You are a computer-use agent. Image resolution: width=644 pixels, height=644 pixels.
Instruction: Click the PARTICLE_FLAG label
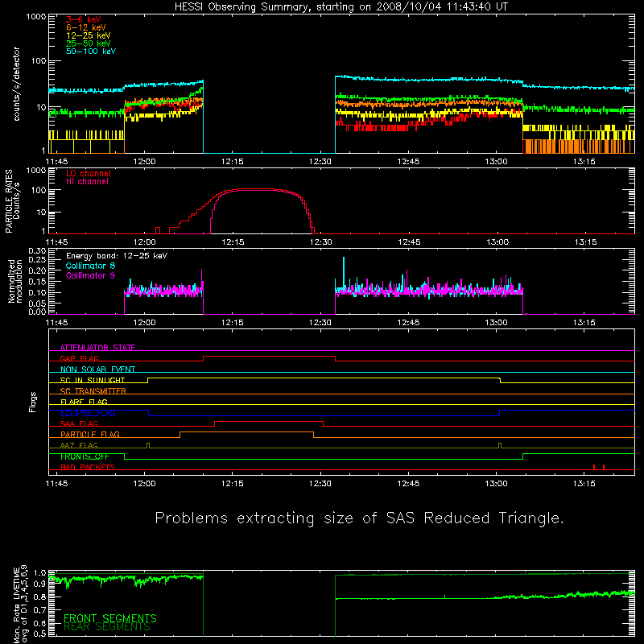pyautogui.click(x=90, y=434)
